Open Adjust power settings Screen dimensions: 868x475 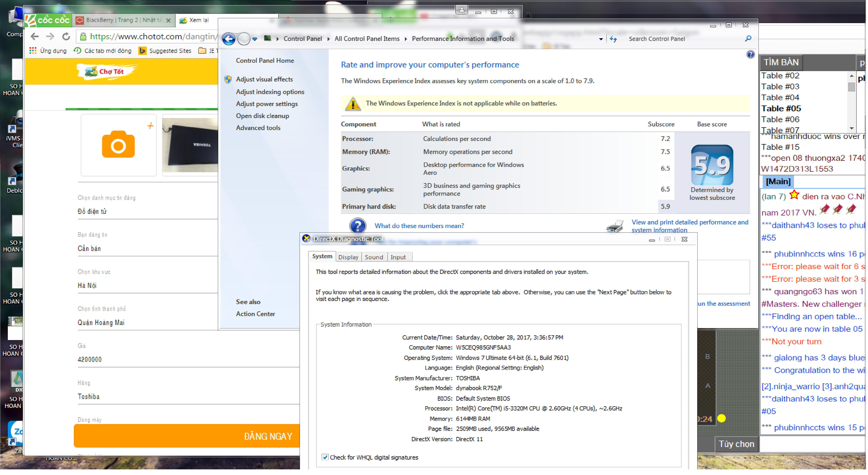pyautogui.click(x=266, y=104)
